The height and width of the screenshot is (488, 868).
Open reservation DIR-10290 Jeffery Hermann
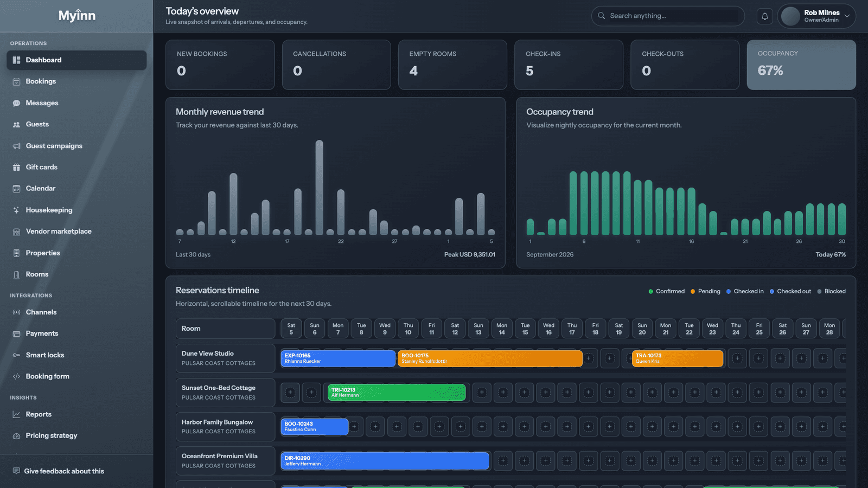385,461
